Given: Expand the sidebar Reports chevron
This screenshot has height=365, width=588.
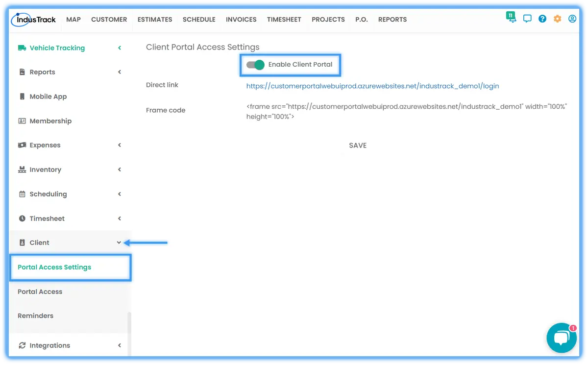Looking at the screenshot, I should [120, 72].
